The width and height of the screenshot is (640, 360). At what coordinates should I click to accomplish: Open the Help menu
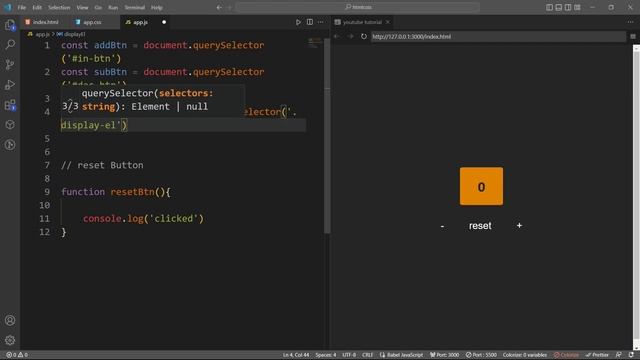click(x=157, y=7)
